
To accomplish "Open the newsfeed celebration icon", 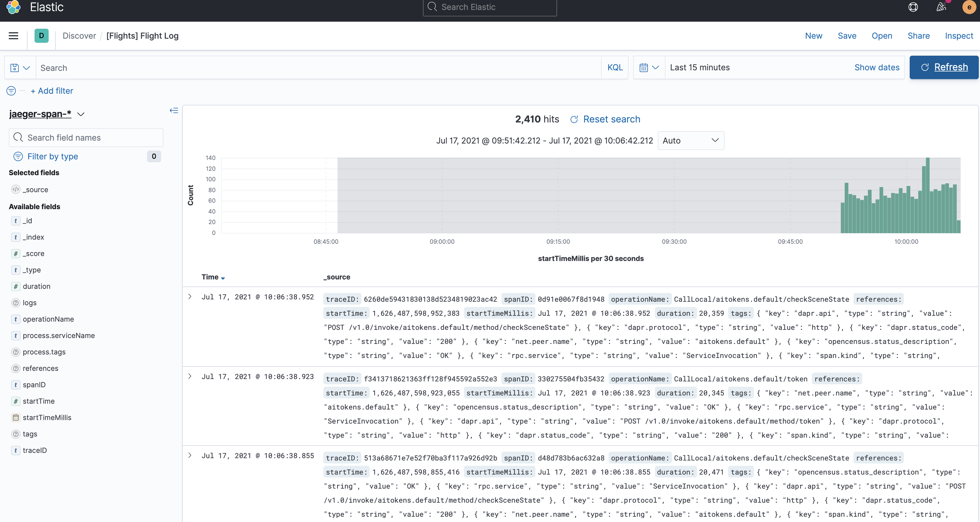I will [941, 7].
